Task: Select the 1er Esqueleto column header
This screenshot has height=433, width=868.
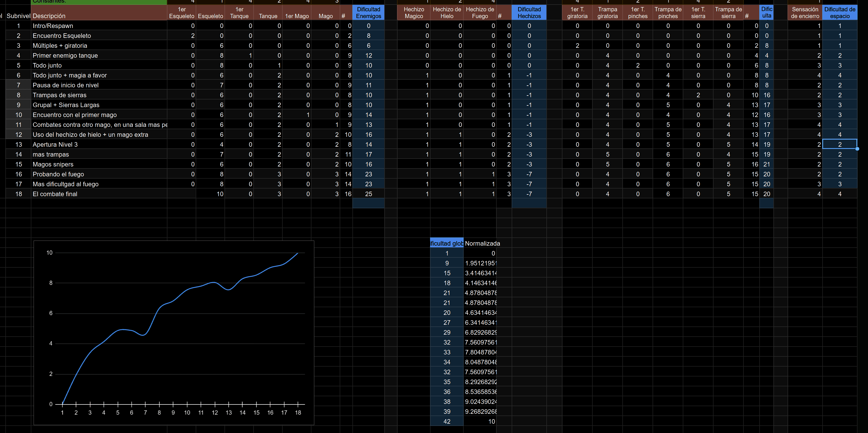Action: tap(182, 12)
